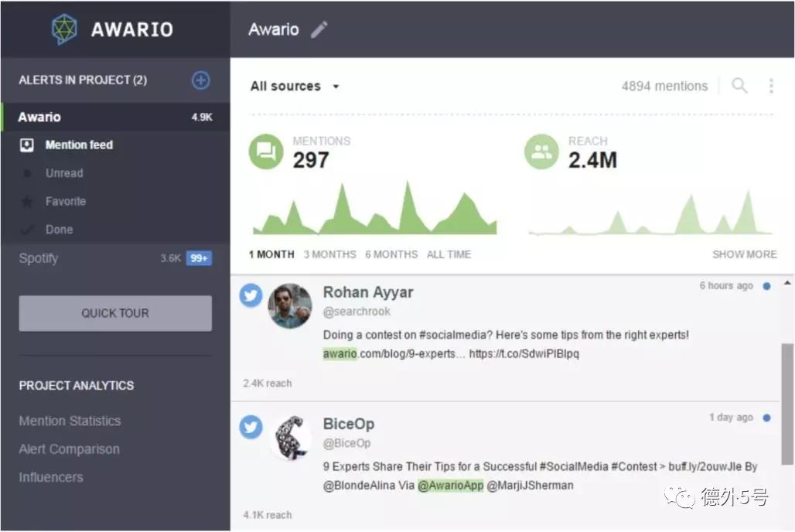Open the Mention Statistics link

70,421
